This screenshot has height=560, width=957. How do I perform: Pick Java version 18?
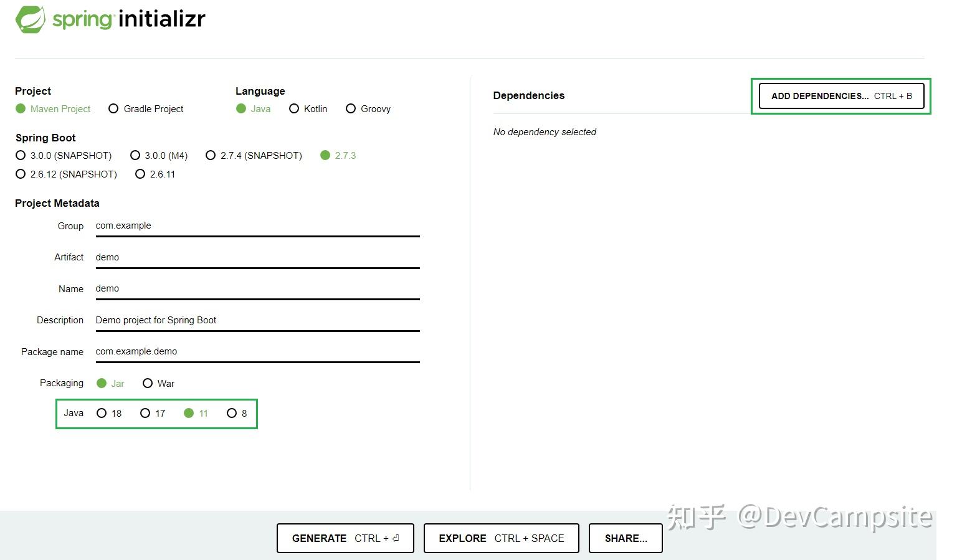pyautogui.click(x=102, y=413)
